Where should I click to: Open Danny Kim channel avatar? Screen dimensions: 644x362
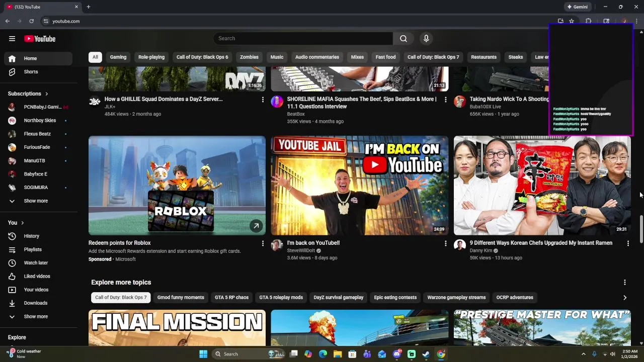coord(459,245)
